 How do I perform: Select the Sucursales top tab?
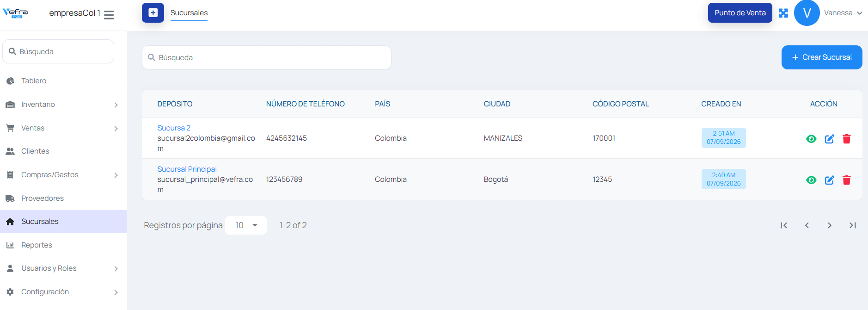189,13
